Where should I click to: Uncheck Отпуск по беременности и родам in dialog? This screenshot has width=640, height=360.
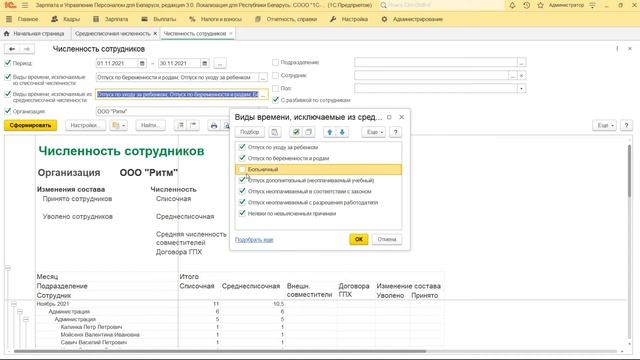[242, 158]
